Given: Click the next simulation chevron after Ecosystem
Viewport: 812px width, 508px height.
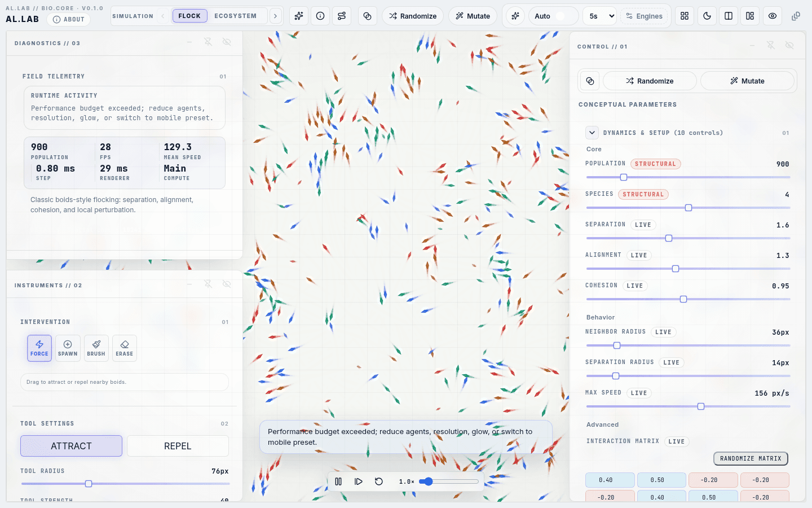Looking at the screenshot, I should coord(275,16).
